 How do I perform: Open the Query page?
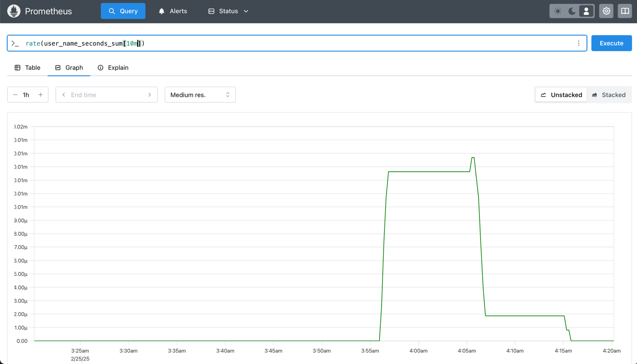tap(123, 11)
